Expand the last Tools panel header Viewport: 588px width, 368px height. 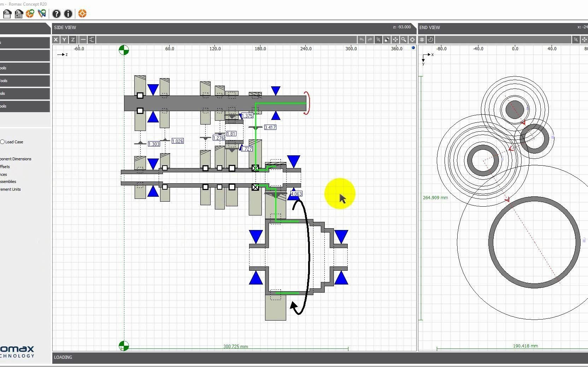25,106
